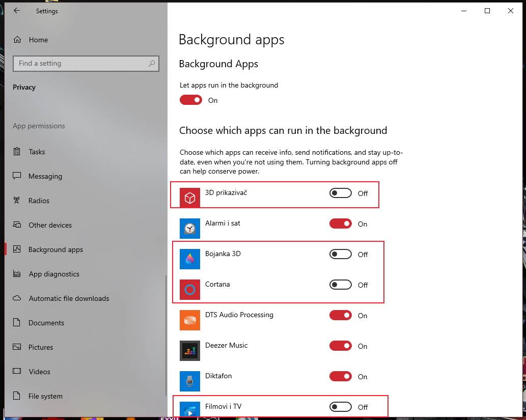The height and width of the screenshot is (420, 526).
Task: Click the Cortana app icon
Action: 189,289
